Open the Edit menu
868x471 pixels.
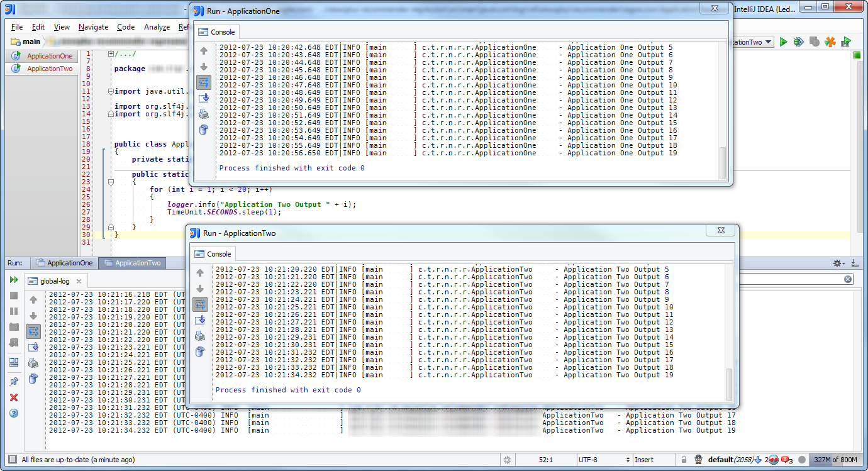(38, 27)
